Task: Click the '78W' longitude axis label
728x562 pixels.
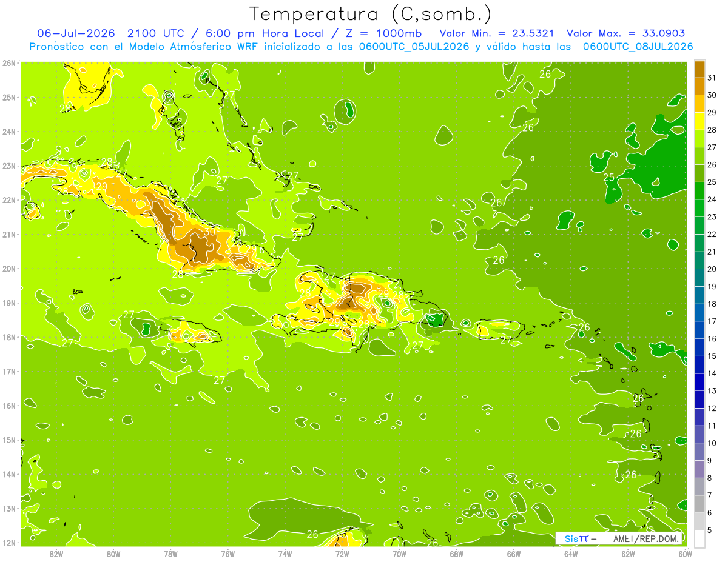Action: pyautogui.click(x=170, y=554)
